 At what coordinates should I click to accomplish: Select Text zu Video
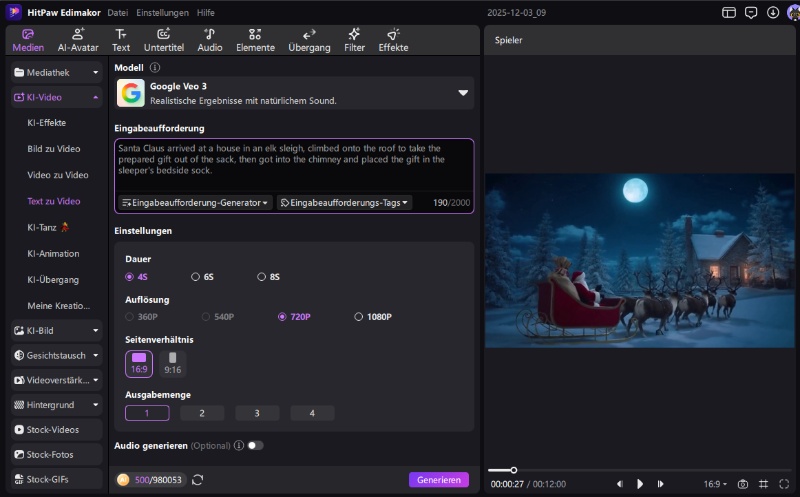(54, 201)
